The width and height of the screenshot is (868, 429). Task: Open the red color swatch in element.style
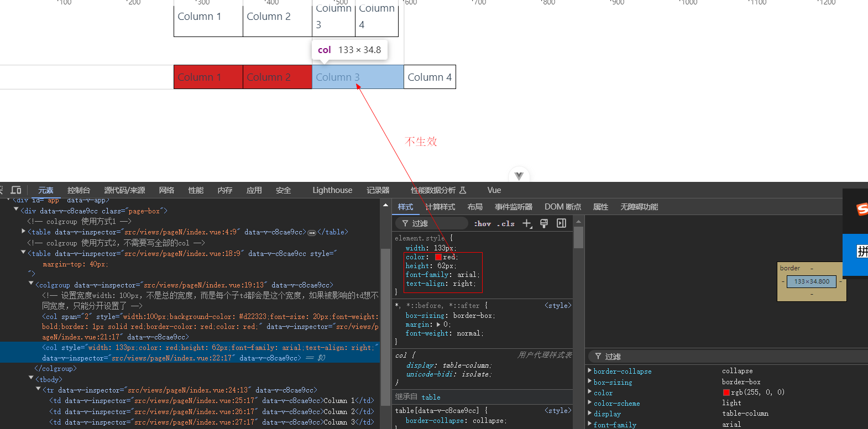click(438, 257)
